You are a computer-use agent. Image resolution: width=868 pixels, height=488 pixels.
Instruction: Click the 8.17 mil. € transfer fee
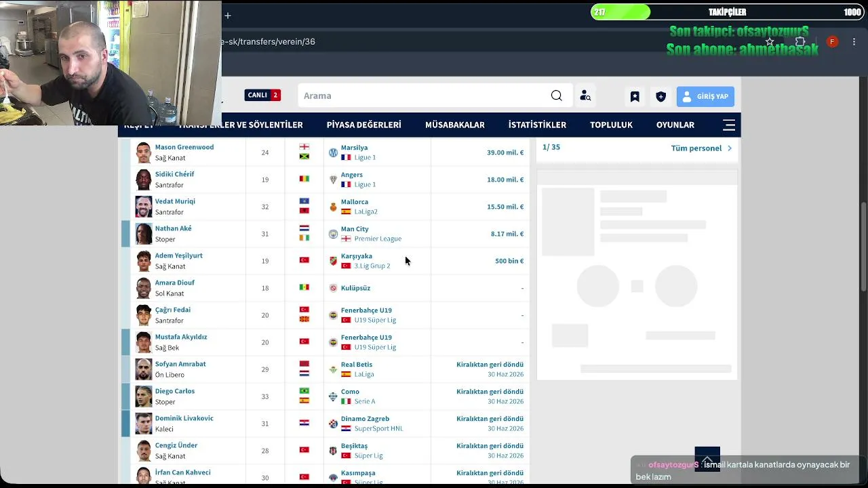point(507,234)
